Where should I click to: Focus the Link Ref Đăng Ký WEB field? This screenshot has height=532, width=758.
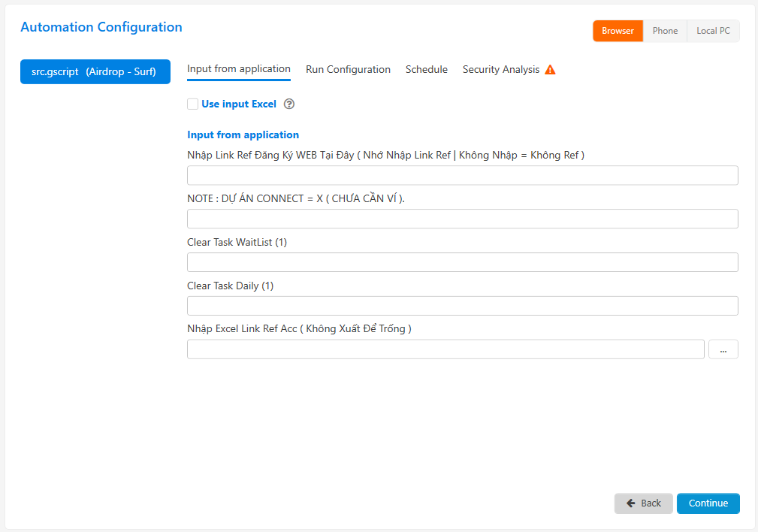pos(463,175)
